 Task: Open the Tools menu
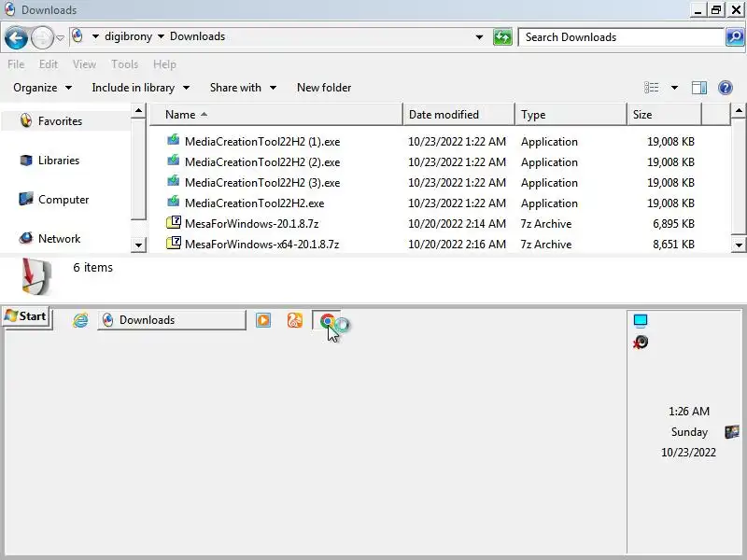point(124,64)
